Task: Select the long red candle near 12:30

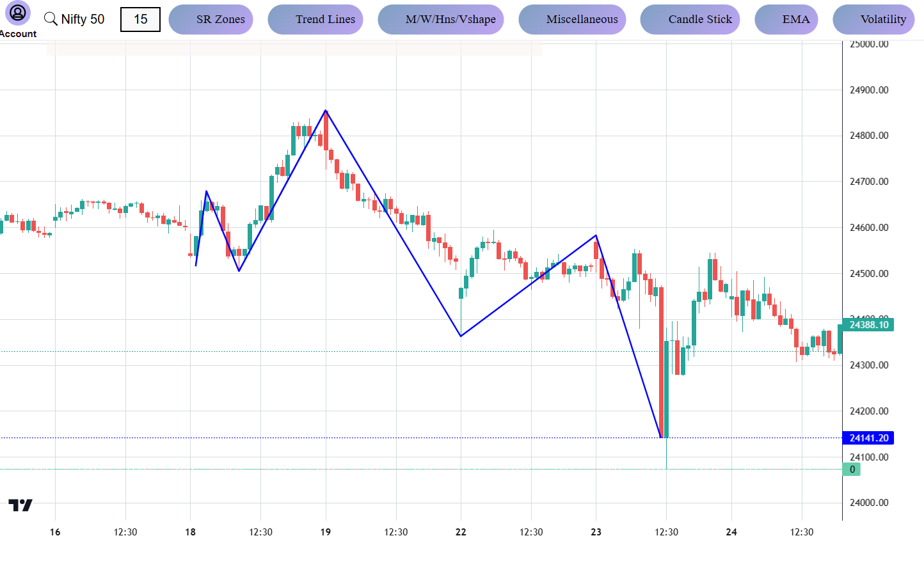Action: point(662,358)
